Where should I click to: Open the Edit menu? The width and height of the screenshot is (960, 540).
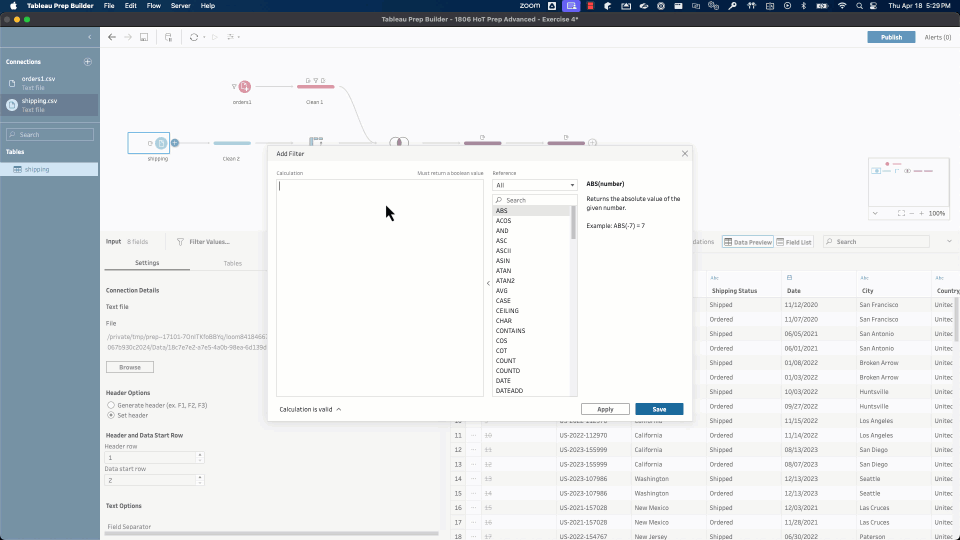click(x=130, y=6)
